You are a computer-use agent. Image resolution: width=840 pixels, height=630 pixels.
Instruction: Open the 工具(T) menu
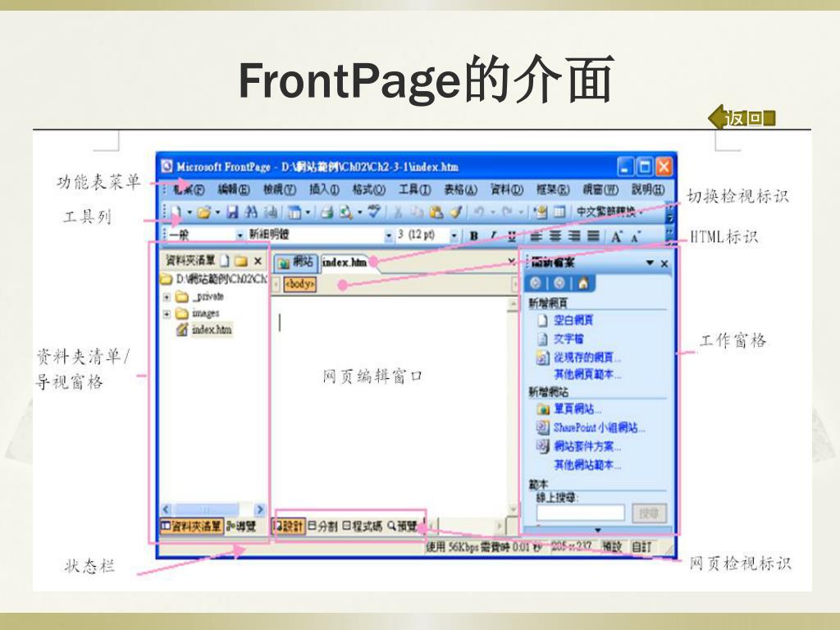[x=414, y=189]
